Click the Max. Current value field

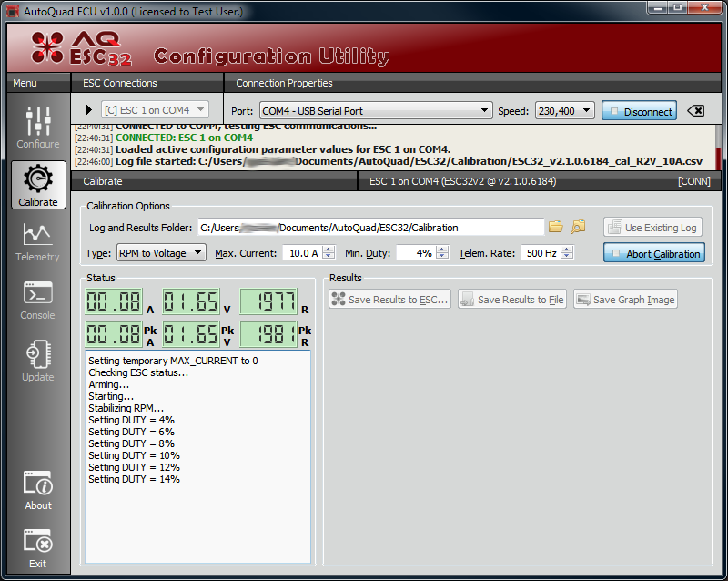303,253
